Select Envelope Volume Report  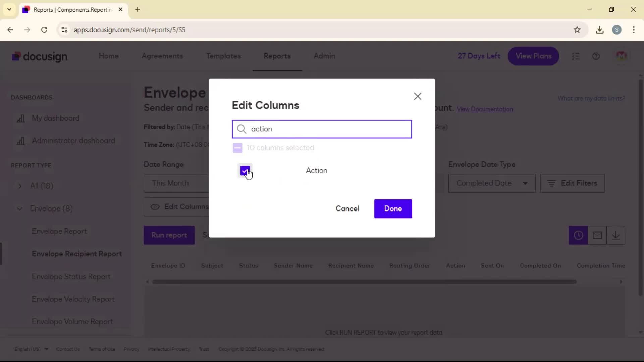72,322
